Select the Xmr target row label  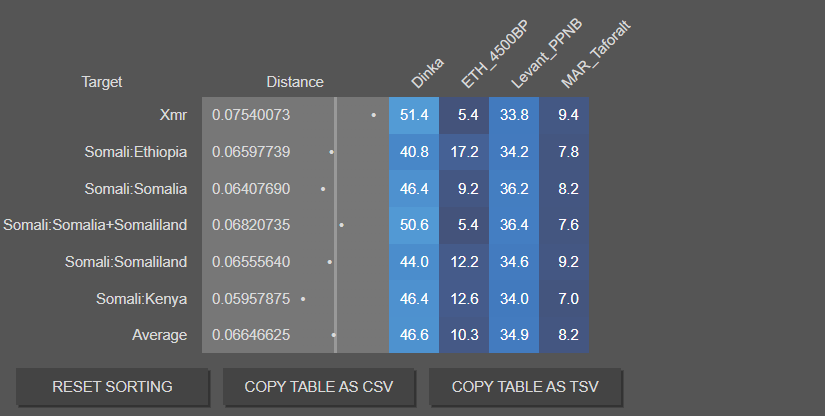173,115
